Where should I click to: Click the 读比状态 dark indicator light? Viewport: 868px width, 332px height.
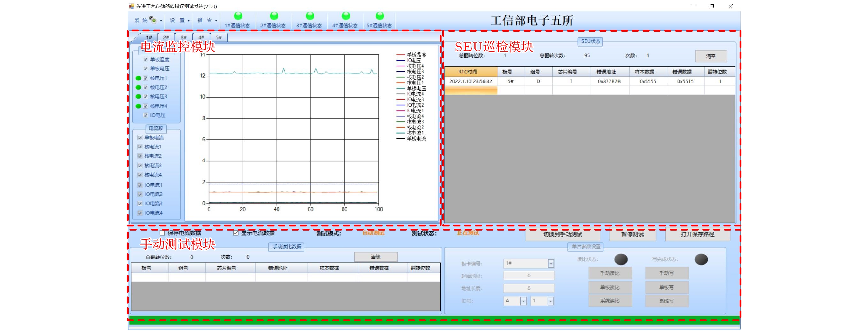point(621,259)
